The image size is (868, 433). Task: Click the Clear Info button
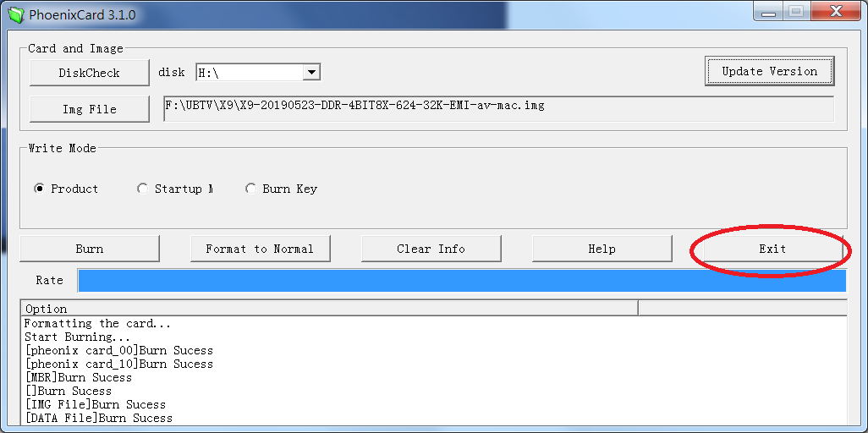click(x=431, y=249)
